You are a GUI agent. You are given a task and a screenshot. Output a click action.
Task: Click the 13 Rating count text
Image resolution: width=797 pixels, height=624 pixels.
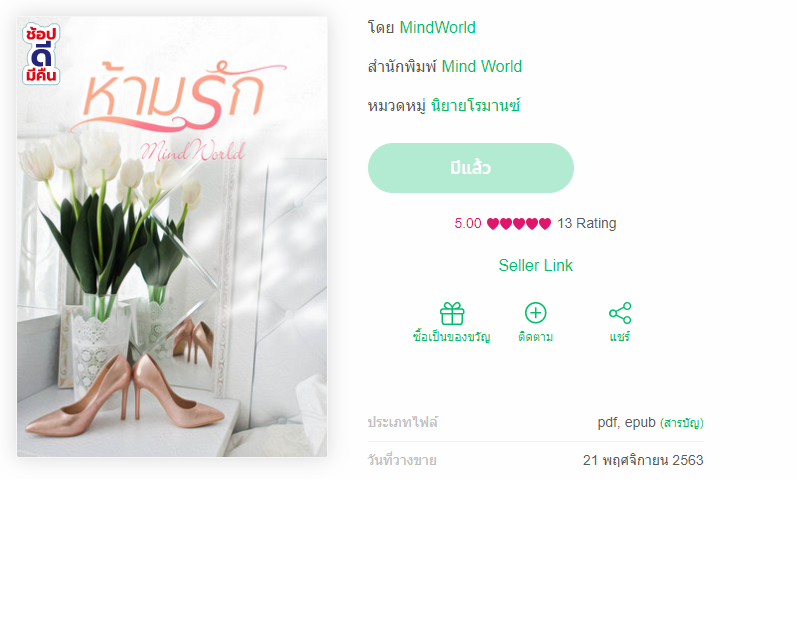pyautogui.click(x=587, y=224)
